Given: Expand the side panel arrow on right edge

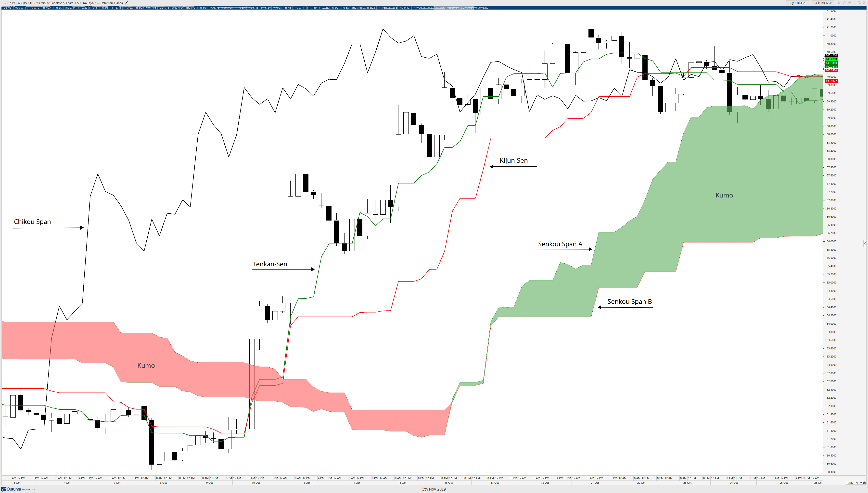Looking at the screenshot, I should (x=865, y=243).
